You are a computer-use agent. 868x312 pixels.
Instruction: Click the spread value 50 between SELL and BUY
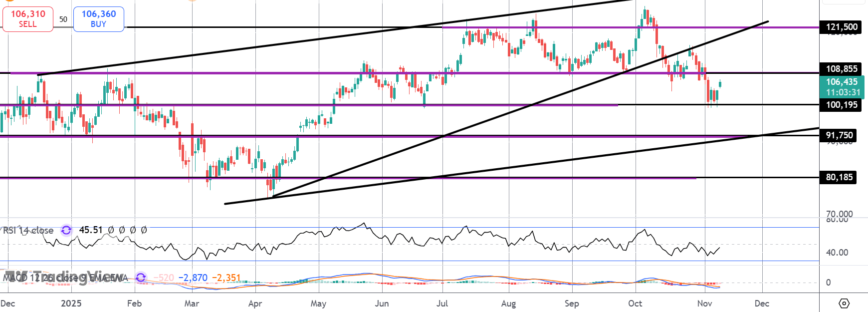click(63, 19)
